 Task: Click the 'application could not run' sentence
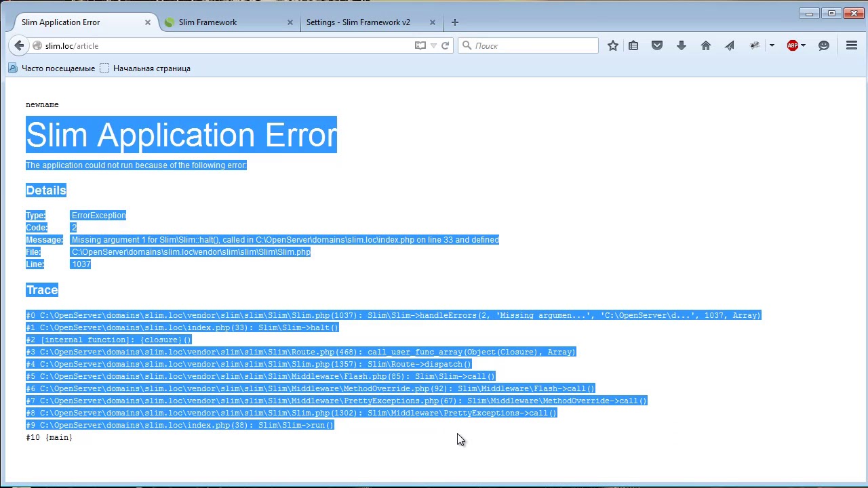tap(136, 165)
